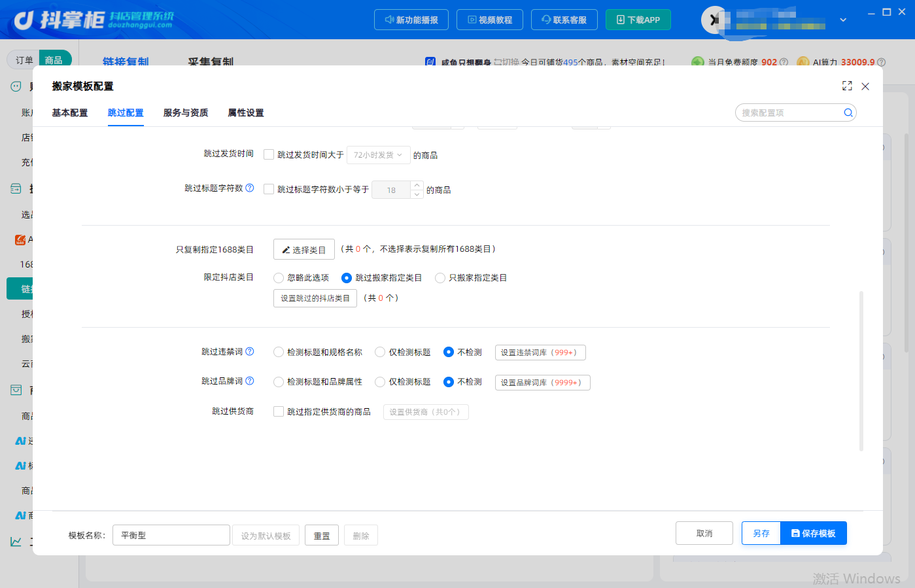The width and height of the screenshot is (915, 588).
Task: Click the shop bag sidebar icon
Action: pos(16,390)
